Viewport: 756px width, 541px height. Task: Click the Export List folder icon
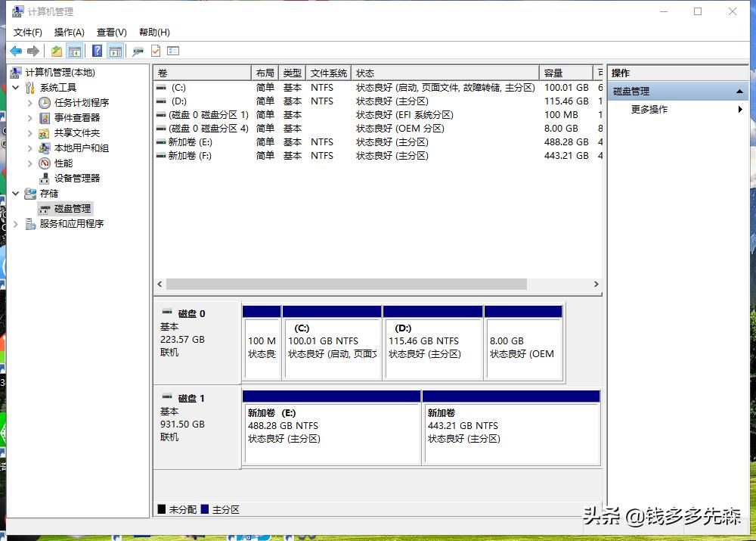click(56, 51)
